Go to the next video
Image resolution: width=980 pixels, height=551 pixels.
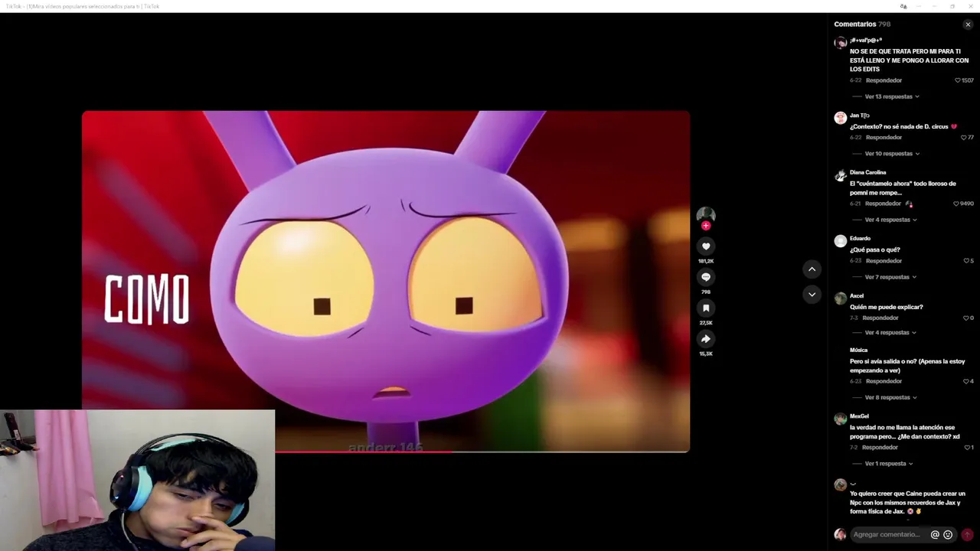[x=812, y=295]
